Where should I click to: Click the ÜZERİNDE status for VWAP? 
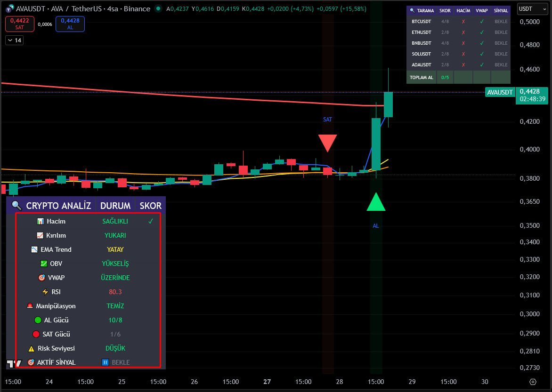115,278
